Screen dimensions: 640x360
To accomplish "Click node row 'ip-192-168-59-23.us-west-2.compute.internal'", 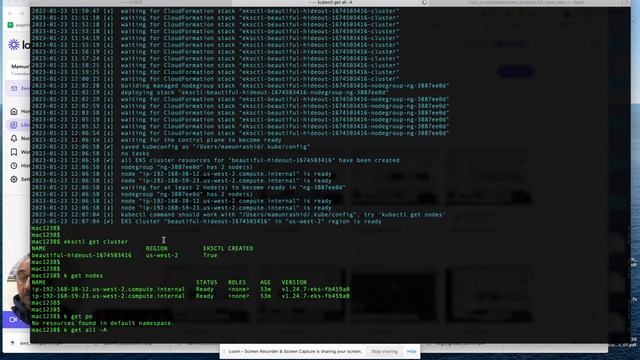I will coord(190,296).
